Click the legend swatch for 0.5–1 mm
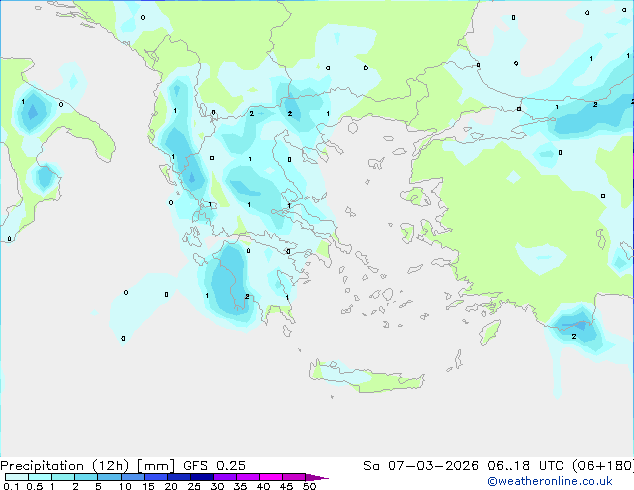 coord(40,477)
